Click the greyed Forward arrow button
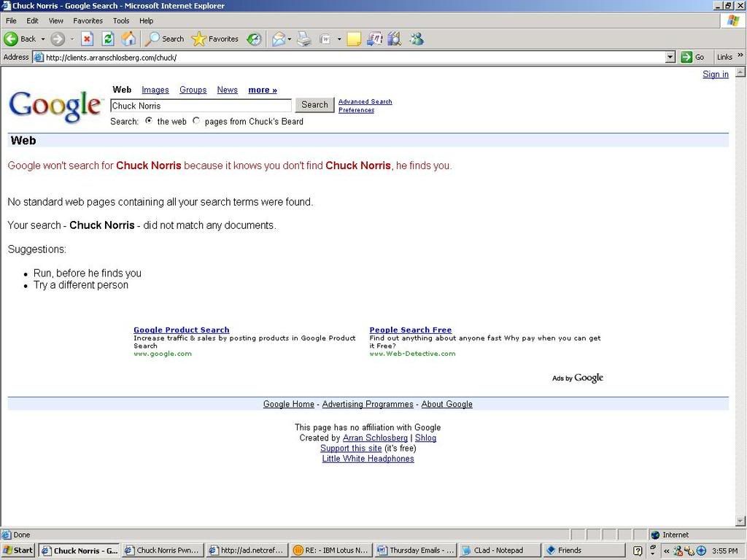The image size is (747, 560). coord(58,39)
